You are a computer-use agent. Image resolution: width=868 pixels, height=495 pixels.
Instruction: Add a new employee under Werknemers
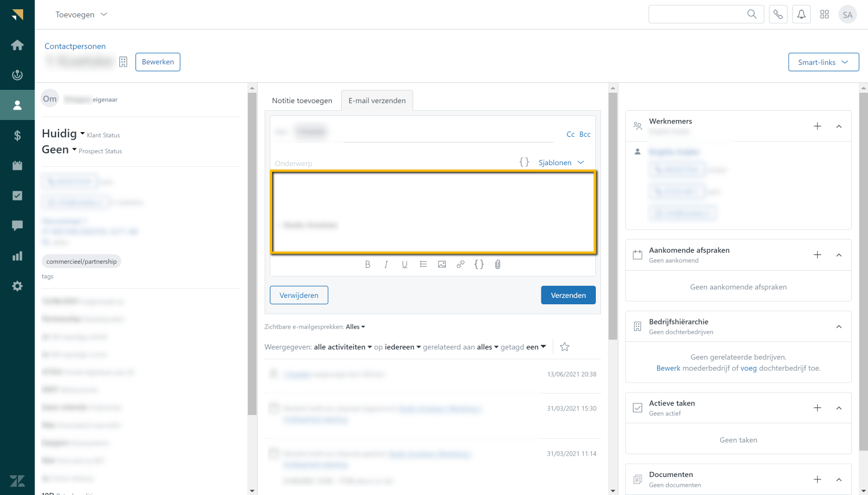(x=817, y=126)
